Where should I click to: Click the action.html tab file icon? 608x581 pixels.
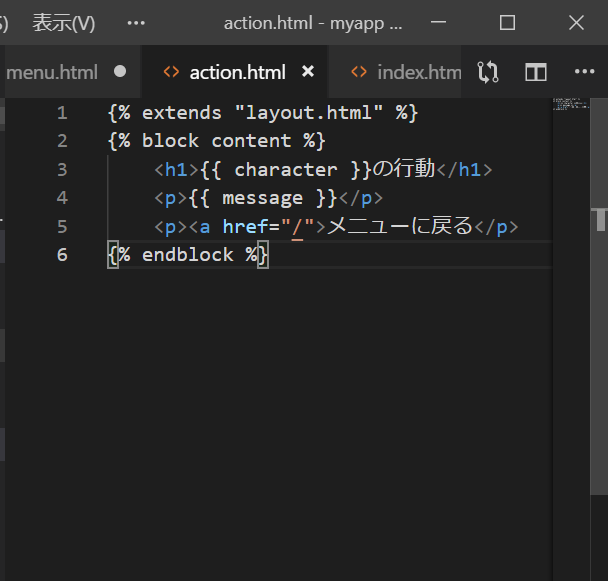point(171,72)
